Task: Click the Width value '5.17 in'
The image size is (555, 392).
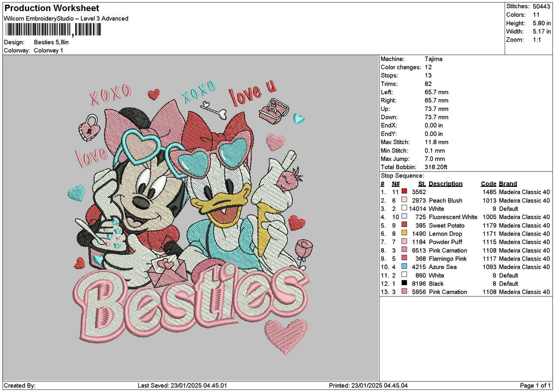Action: coord(542,31)
